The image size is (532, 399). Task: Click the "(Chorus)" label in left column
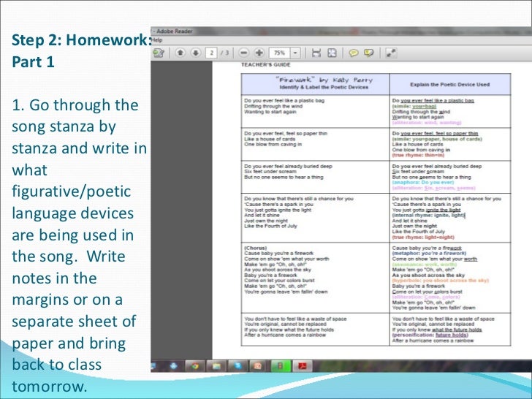tap(256, 248)
